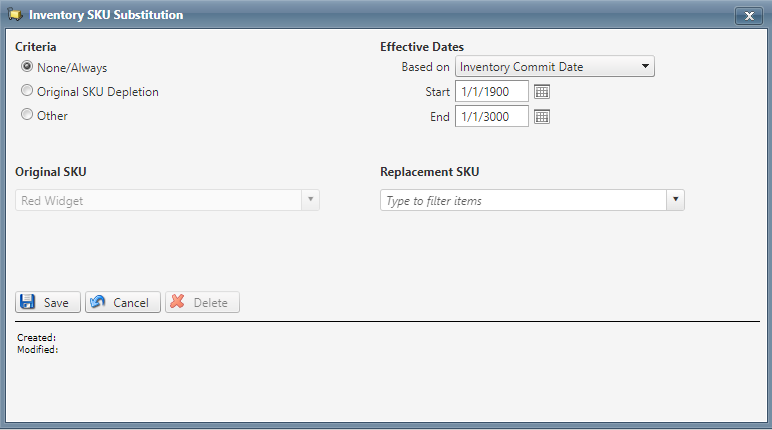Image resolution: width=772 pixels, height=430 pixels.
Task: Expand the Based on Inventory Commit Date dropdown
Action: 645,66
